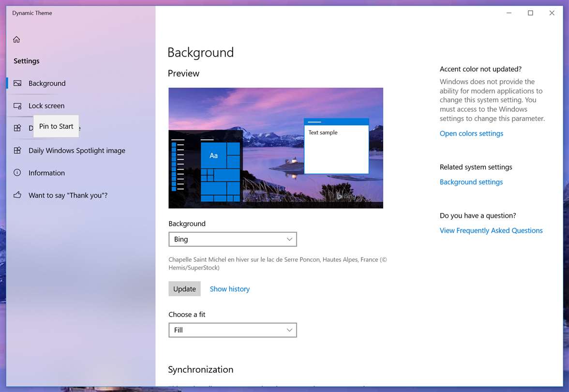Screen dimensions: 569x392
Task: Open the Lock screen settings page
Action: coord(46,106)
